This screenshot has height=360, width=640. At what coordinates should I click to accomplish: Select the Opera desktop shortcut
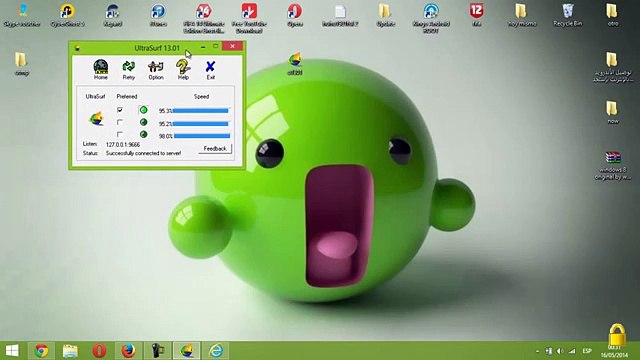click(x=295, y=15)
